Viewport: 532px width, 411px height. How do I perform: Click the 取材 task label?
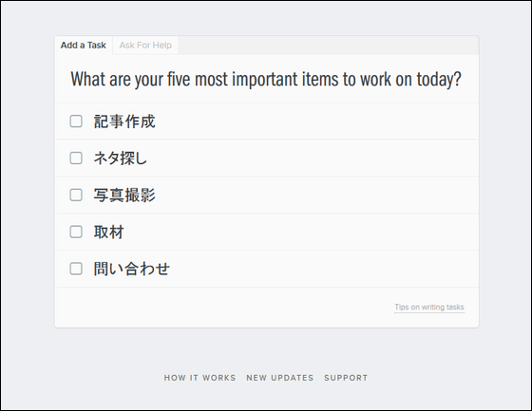click(x=109, y=233)
